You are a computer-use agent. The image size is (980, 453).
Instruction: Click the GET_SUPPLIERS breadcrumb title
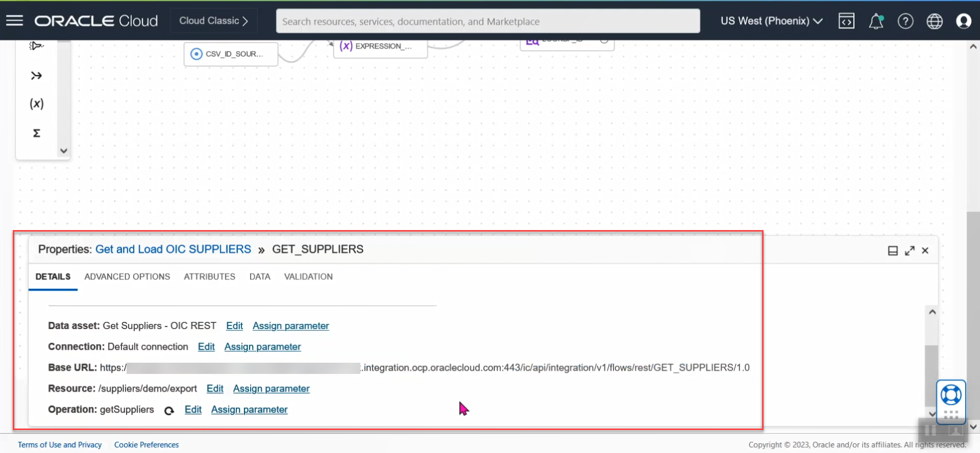point(317,249)
